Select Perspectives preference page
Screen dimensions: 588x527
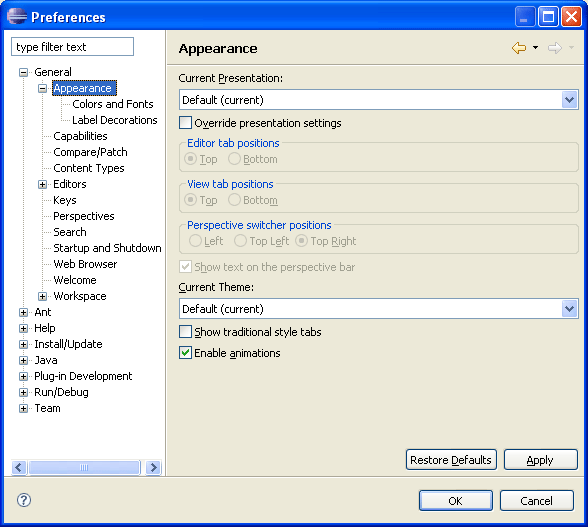click(84, 216)
